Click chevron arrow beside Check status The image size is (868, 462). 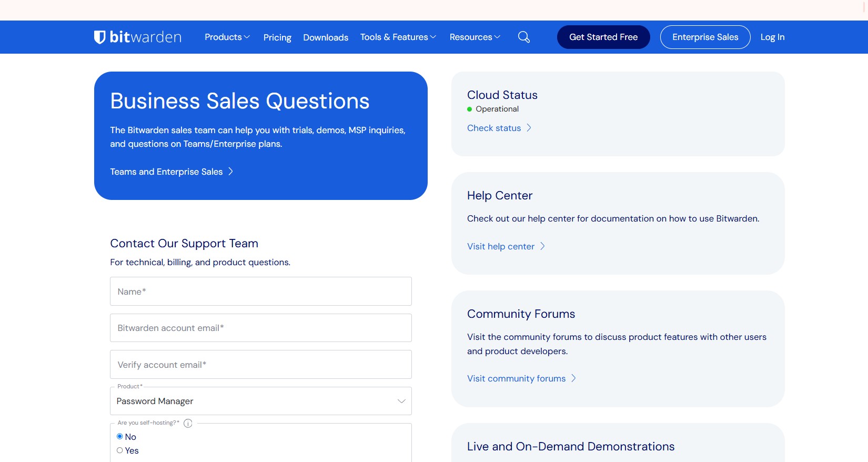529,128
